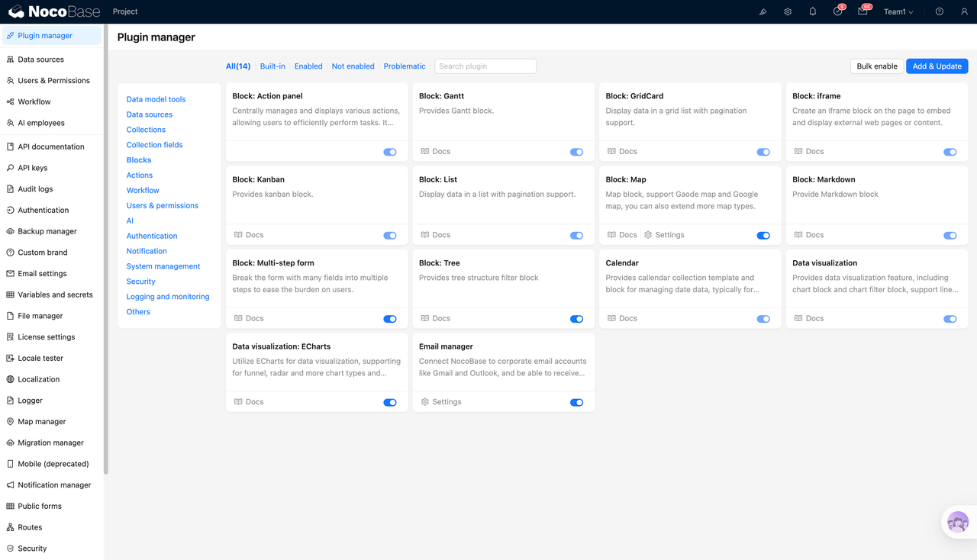Open Variables and secrets in sidebar
The height and width of the screenshot is (560, 977).
[52, 294]
